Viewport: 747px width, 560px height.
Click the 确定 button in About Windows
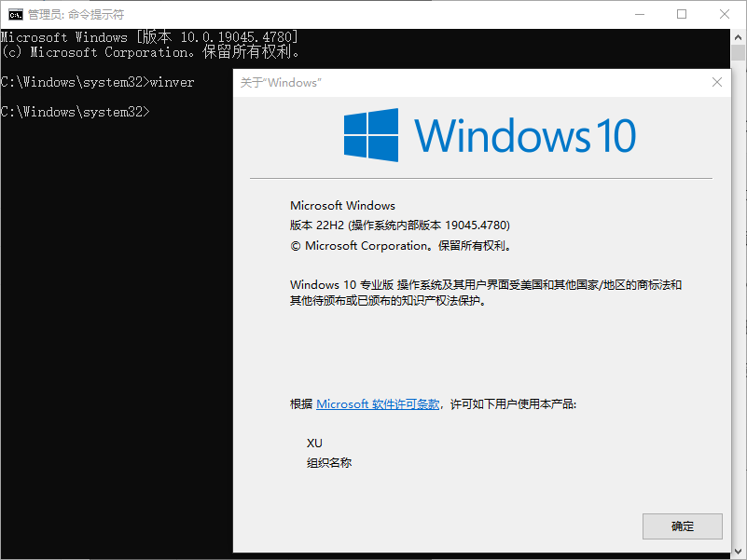coord(683,526)
